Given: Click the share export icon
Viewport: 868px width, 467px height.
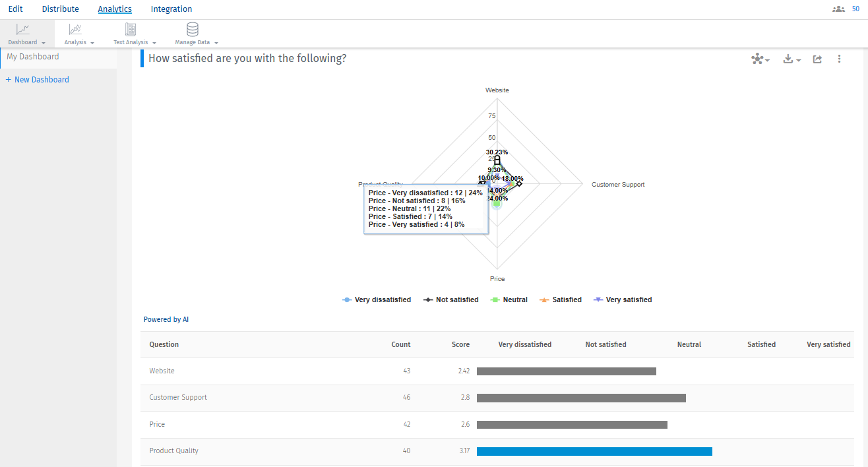Looking at the screenshot, I should click(817, 59).
